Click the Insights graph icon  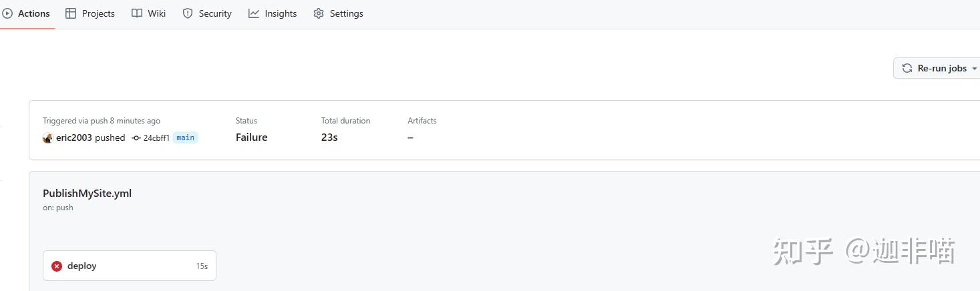tap(254, 13)
